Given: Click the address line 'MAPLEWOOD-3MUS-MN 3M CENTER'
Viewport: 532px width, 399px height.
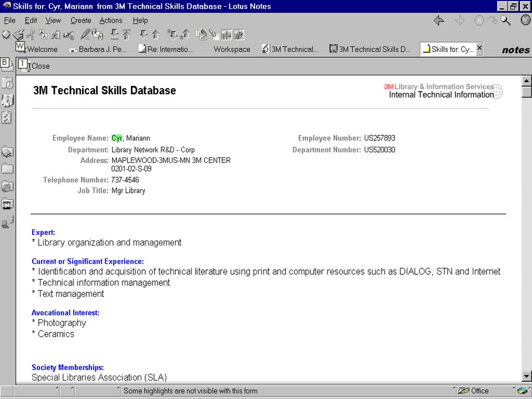Looking at the screenshot, I should [x=171, y=160].
